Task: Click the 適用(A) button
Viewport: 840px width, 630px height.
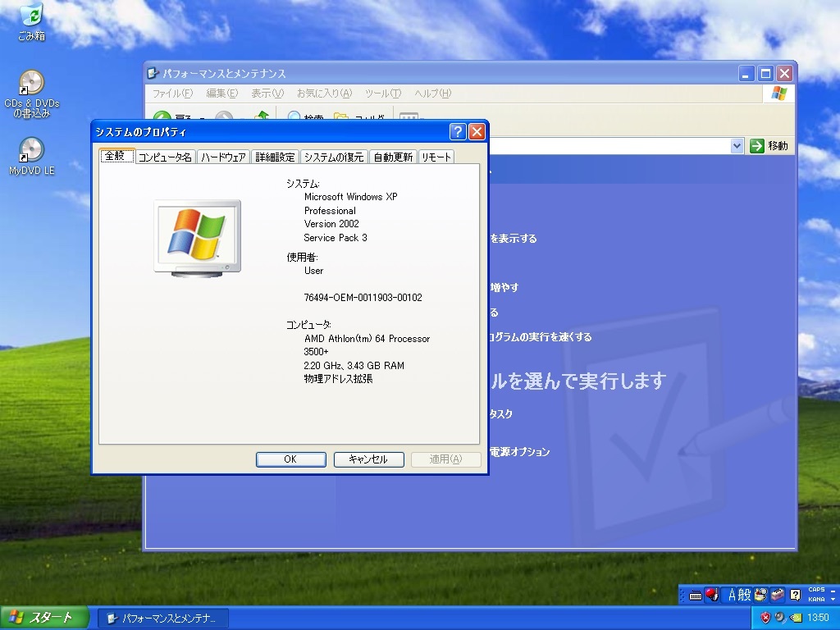Action: tap(445, 459)
